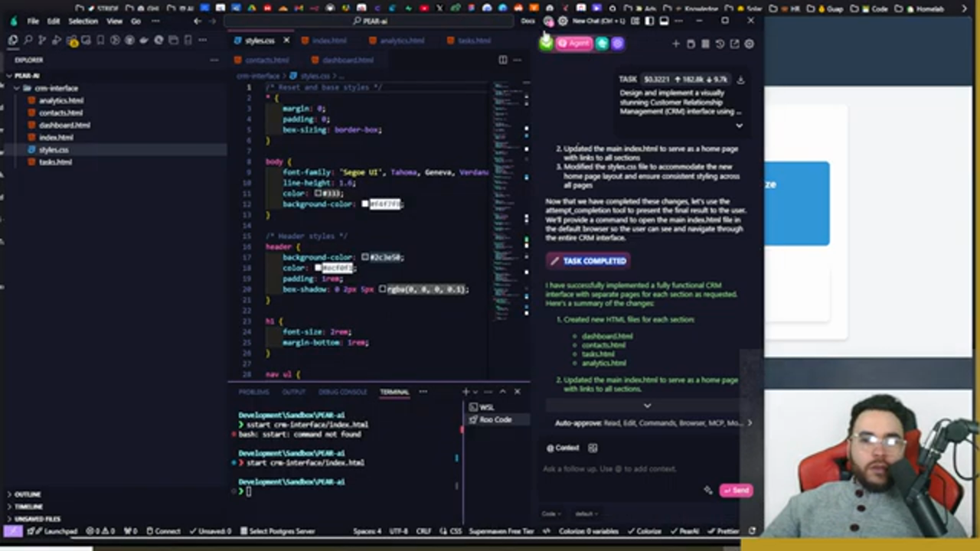This screenshot has width=980, height=551.
Task: Open Roo Code in editor pop-out icon
Action: point(734,44)
